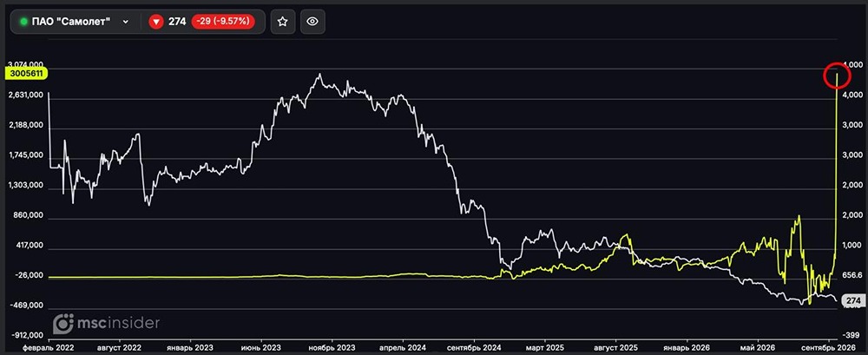Viewport: 868px width, 355px height.
Task: Click the -912,000 left axis label
Action: (x=28, y=336)
